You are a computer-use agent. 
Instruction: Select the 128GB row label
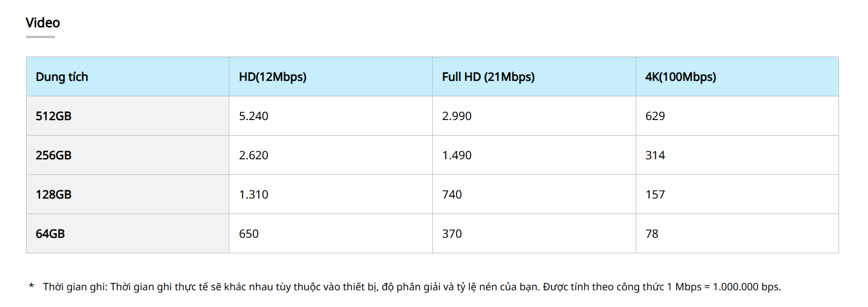pos(54,194)
